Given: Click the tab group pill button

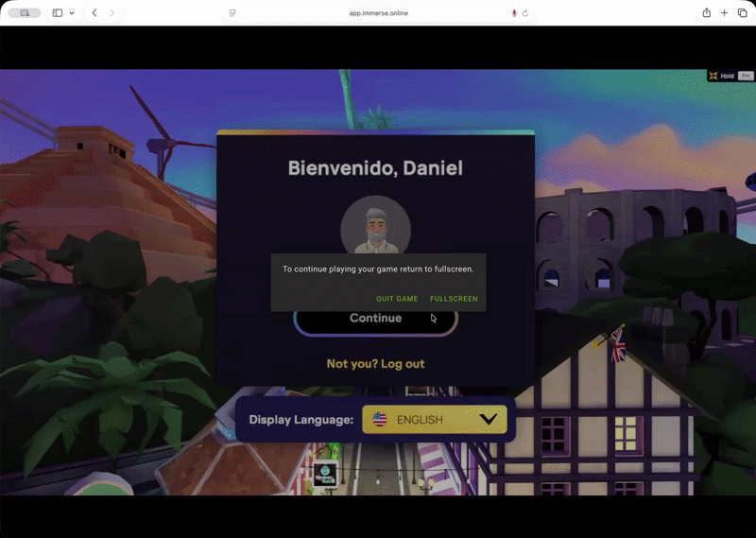Looking at the screenshot, I should click(x=24, y=13).
